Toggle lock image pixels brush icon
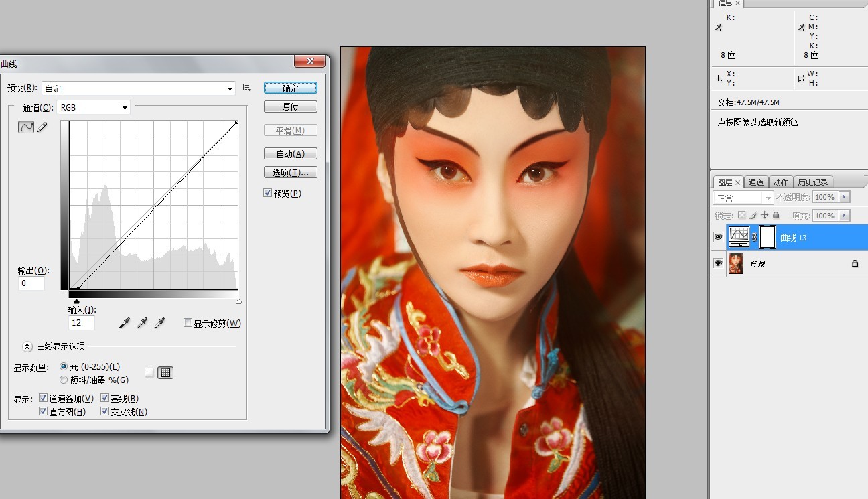This screenshot has height=499, width=868. (x=753, y=216)
